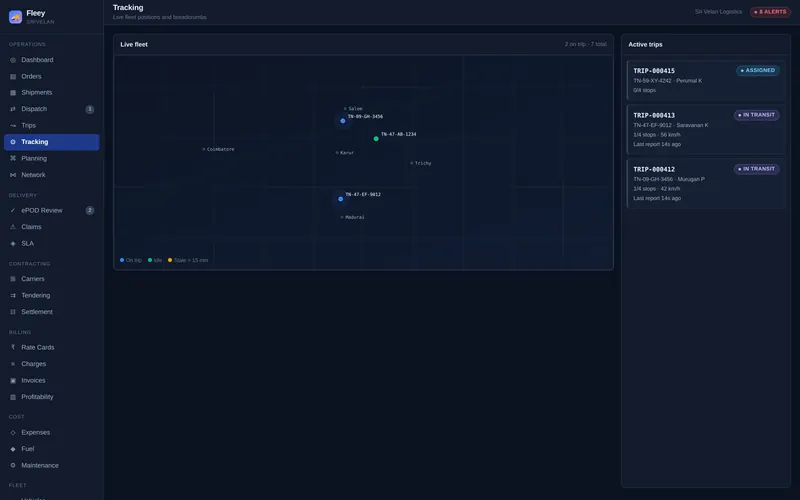
Task: Navigate to Dispatch
Action: (52, 109)
